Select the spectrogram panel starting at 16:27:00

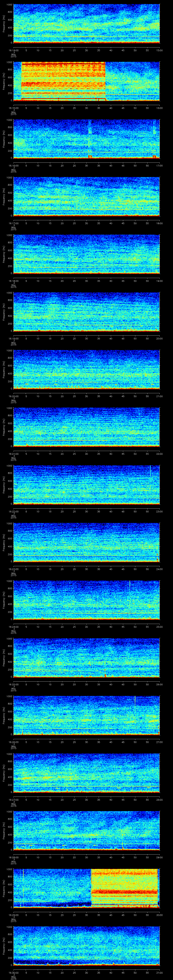(87, 773)
